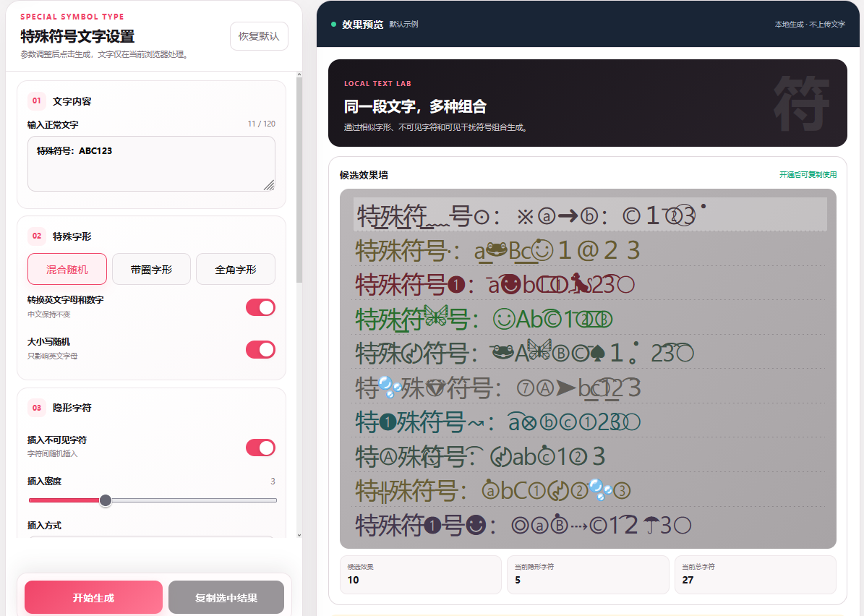Screen dimensions: 864x616
Task: Grab the textarea resize handle corner
Action: pos(269,185)
